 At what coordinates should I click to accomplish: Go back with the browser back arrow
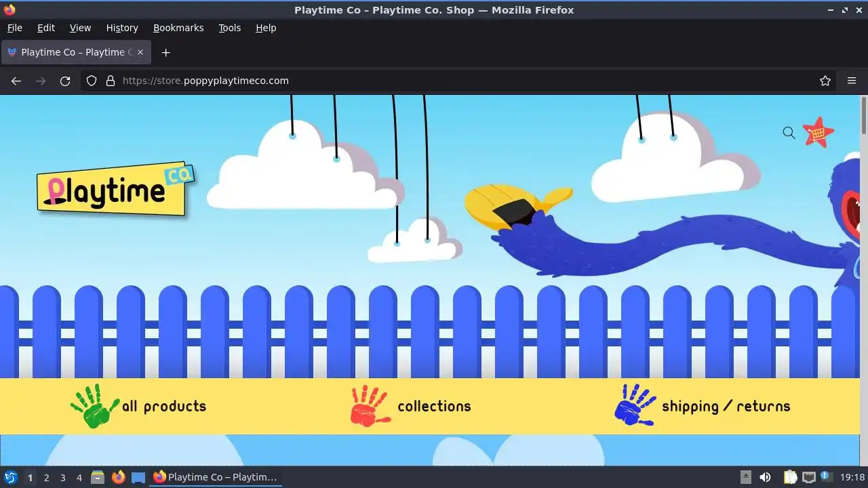tap(16, 81)
